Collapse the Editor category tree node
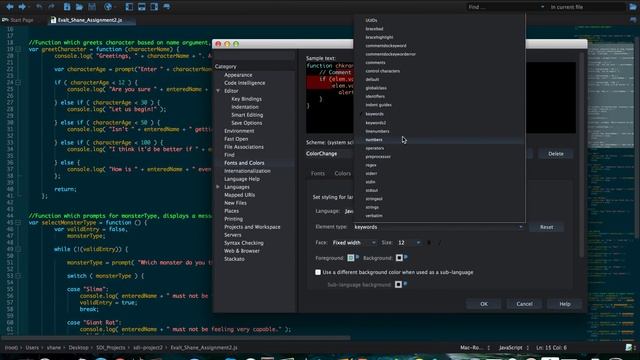 tap(218, 91)
